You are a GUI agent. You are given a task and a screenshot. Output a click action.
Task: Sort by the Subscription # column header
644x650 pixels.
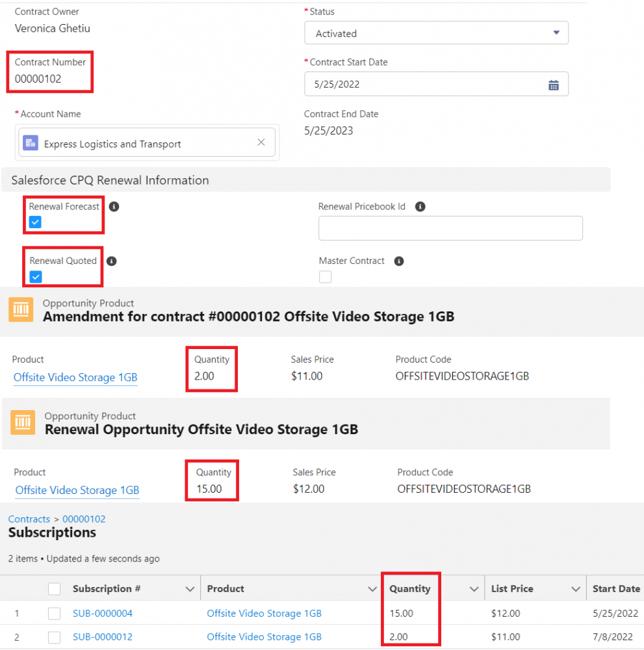point(107,589)
